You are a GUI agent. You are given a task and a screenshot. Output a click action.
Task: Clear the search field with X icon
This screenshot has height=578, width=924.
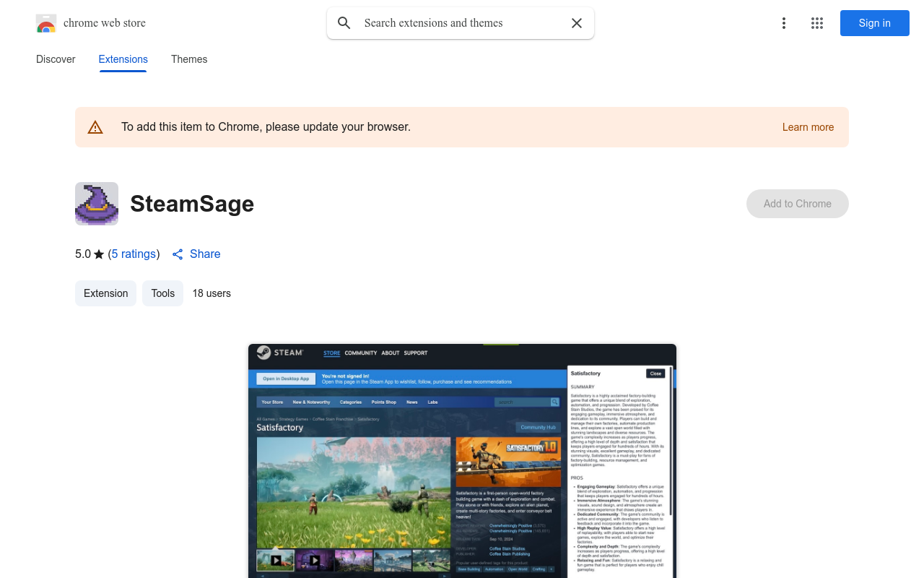[x=577, y=23]
